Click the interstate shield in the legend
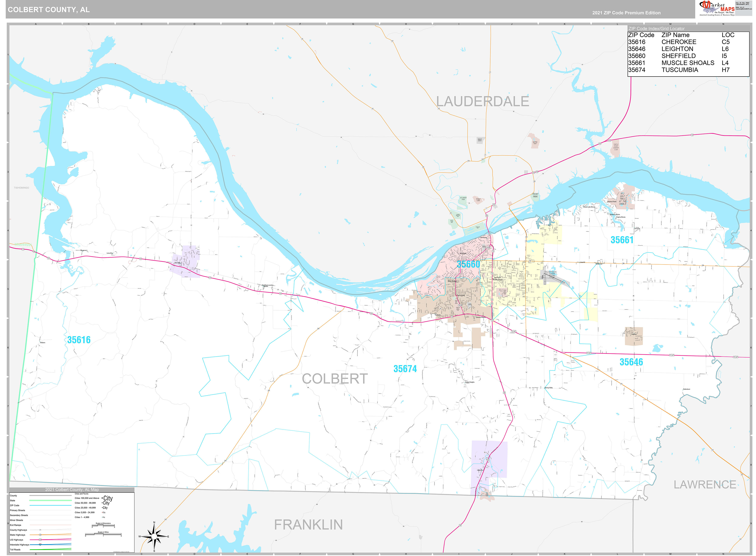 pos(40,544)
